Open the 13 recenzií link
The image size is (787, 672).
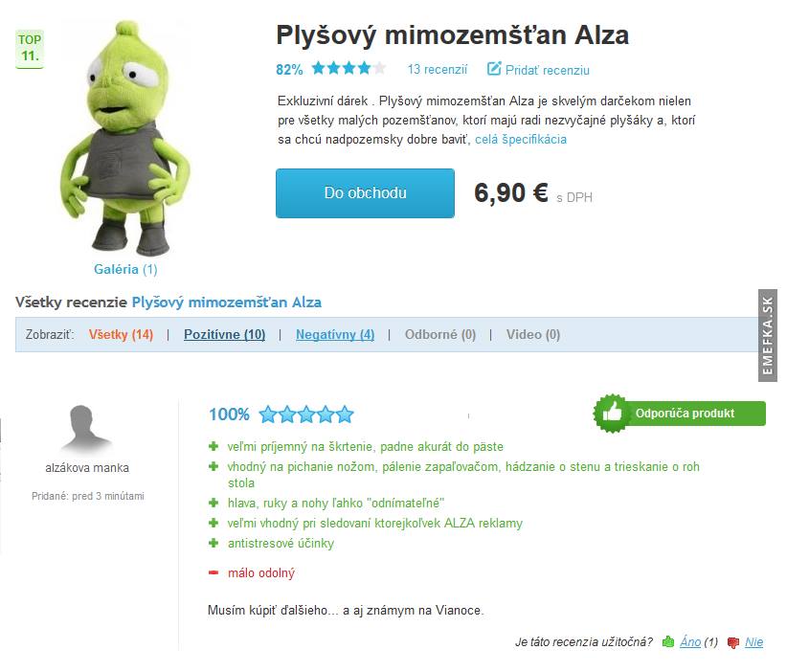(438, 69)
